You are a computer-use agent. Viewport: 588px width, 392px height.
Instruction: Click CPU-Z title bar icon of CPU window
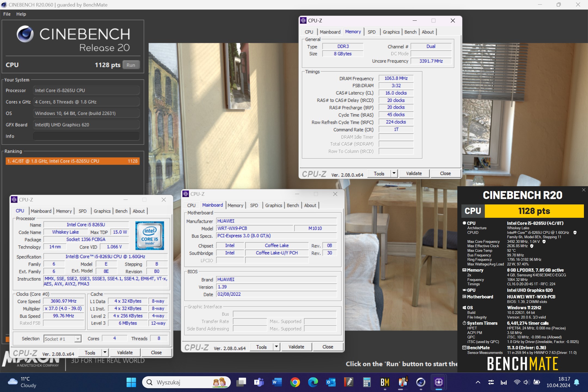pyautogui.click(x=14, y=200)
